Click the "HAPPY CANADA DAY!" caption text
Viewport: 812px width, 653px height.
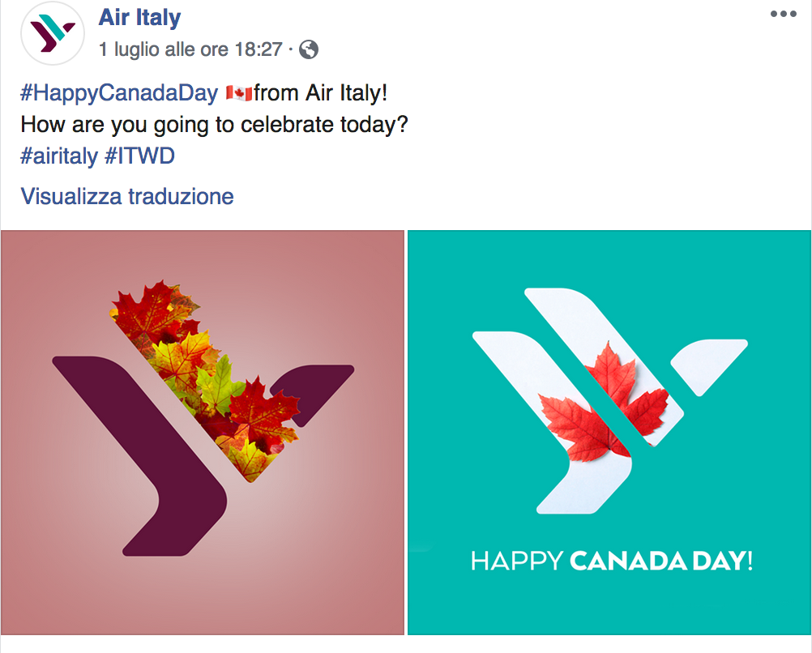point(612,561)
